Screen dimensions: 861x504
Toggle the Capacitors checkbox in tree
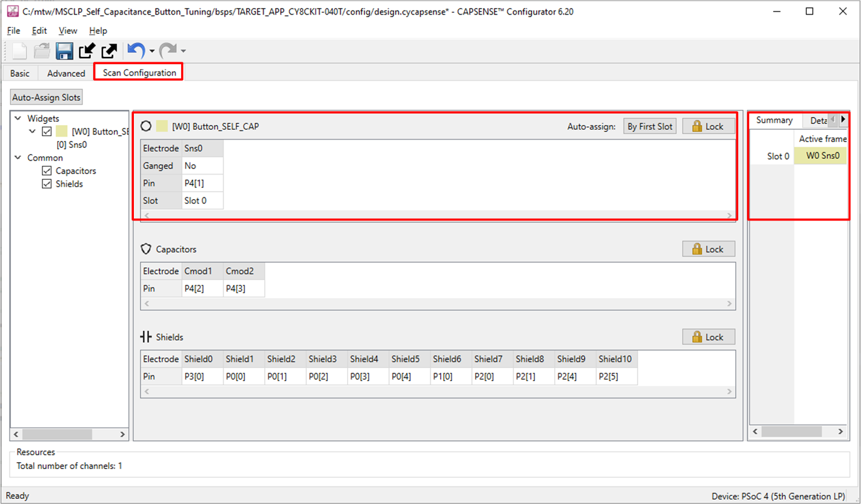point(47,171)
